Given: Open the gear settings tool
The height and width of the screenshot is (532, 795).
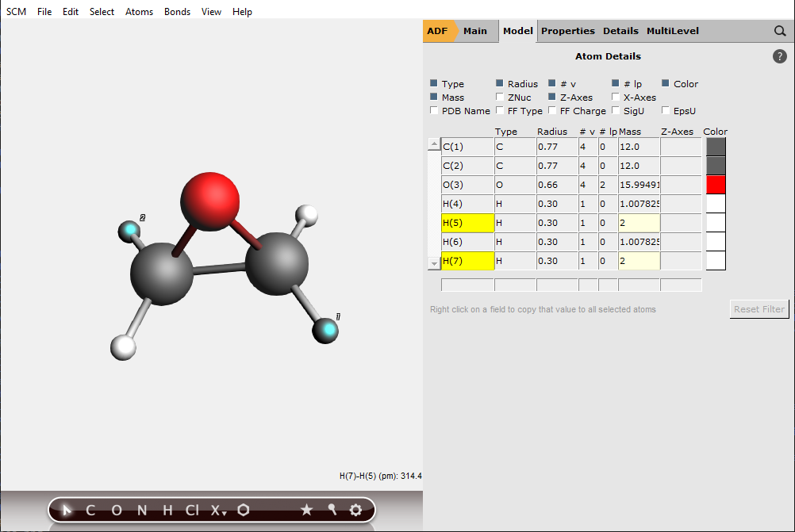Looking at the screenshot, I should tap(355, 511).
